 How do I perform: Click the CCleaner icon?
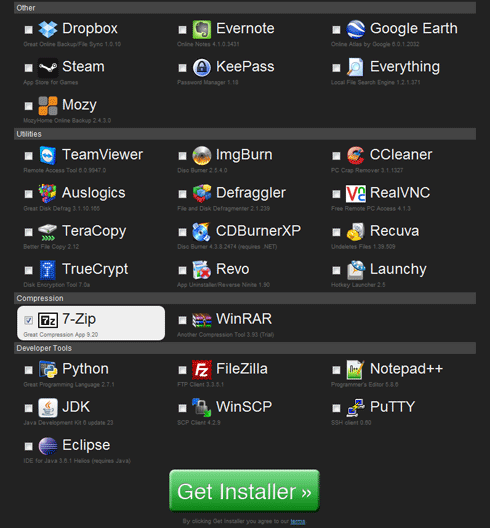click(355, 156)
